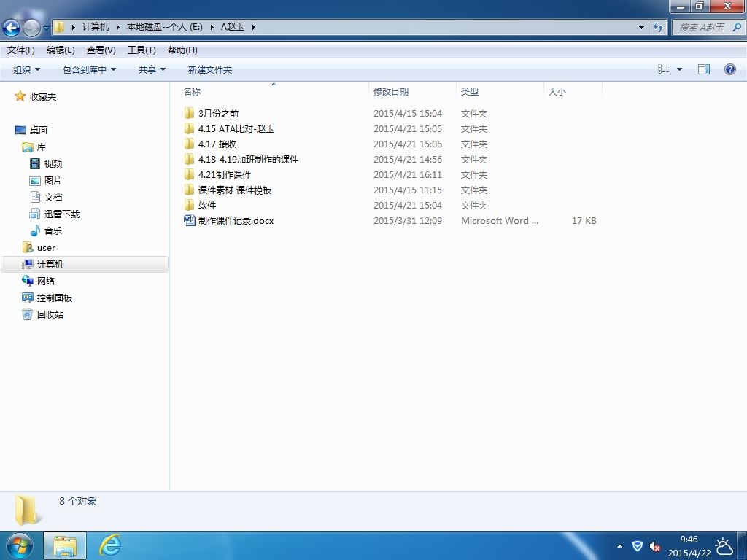Select 4.17 接收 folder icon

coord(189,144)
